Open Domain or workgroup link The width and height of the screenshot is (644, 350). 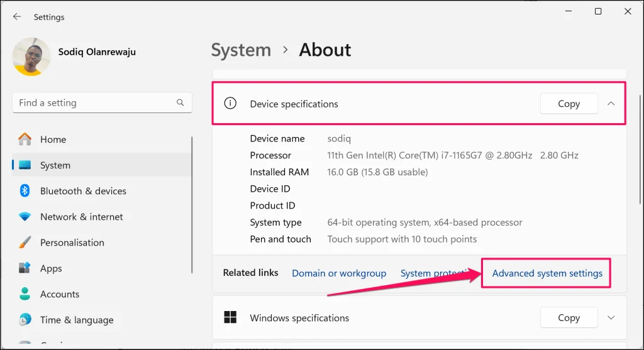[x=339, y=273]
